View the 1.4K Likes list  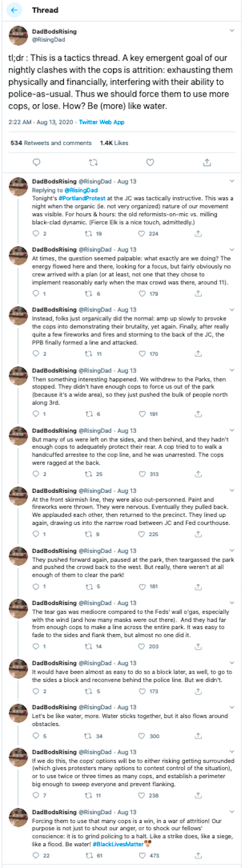click(x=114, y=143)
